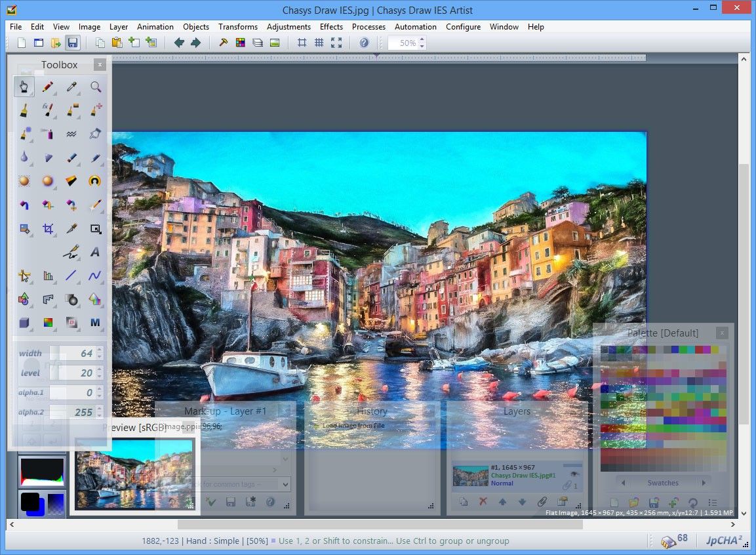756x555 pixels.
Task: Select the Hand tool in Toolbox
Action: 24,87
